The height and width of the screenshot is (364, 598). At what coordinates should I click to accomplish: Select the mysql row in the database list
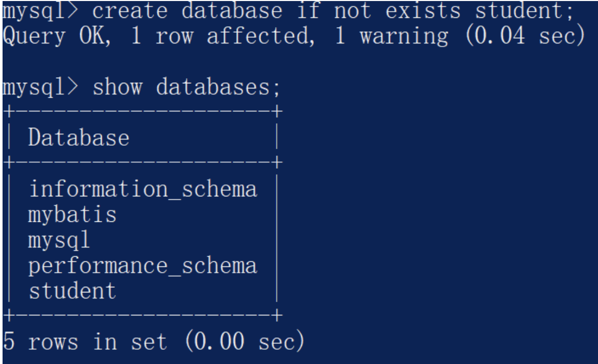coord(59,240)
